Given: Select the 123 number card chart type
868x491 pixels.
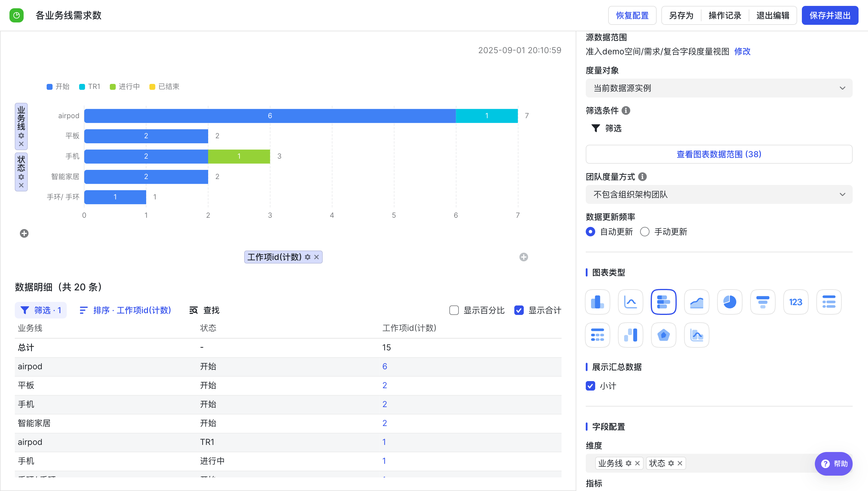Looking at the screenshot, I should 796,302.
